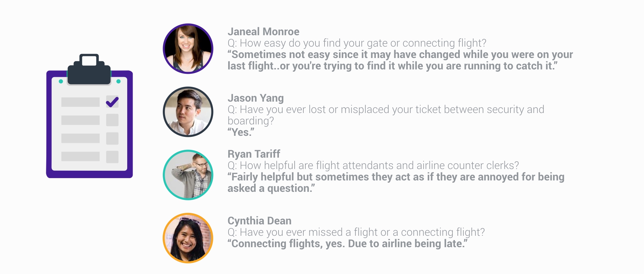Viewport: 644px width, 274px height.
Task: Select the "Connecting flights, yes" quote
Action: 347,244
